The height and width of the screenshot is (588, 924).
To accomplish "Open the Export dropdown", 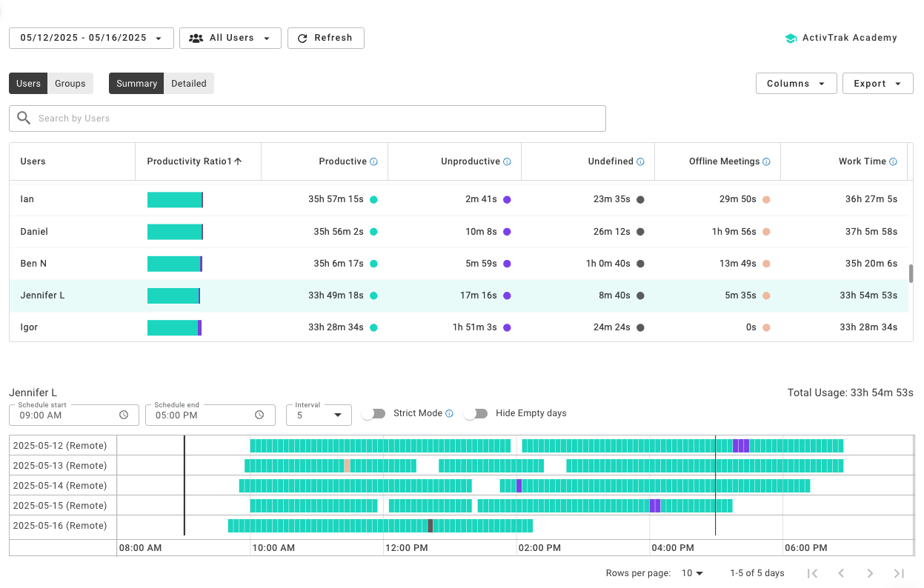I will click(x=877, y=84).
